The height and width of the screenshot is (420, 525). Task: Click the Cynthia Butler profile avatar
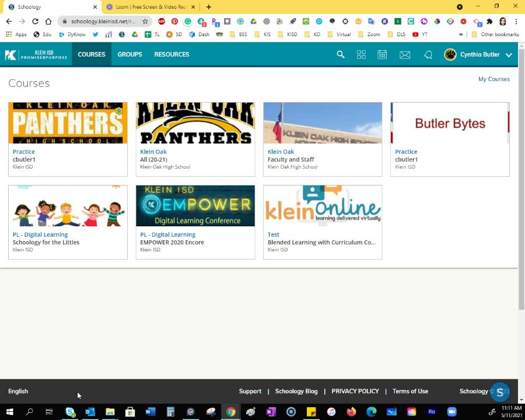tap(450, 55)
